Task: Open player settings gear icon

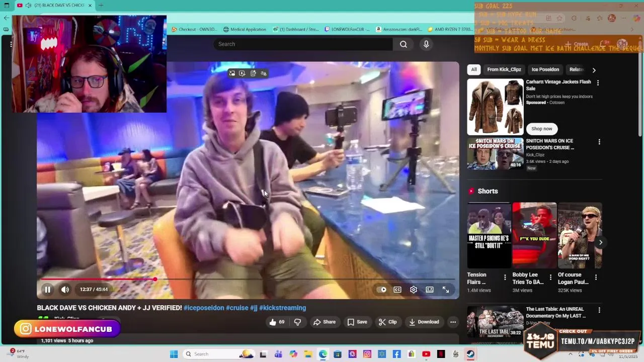Action: pos(414,290)
